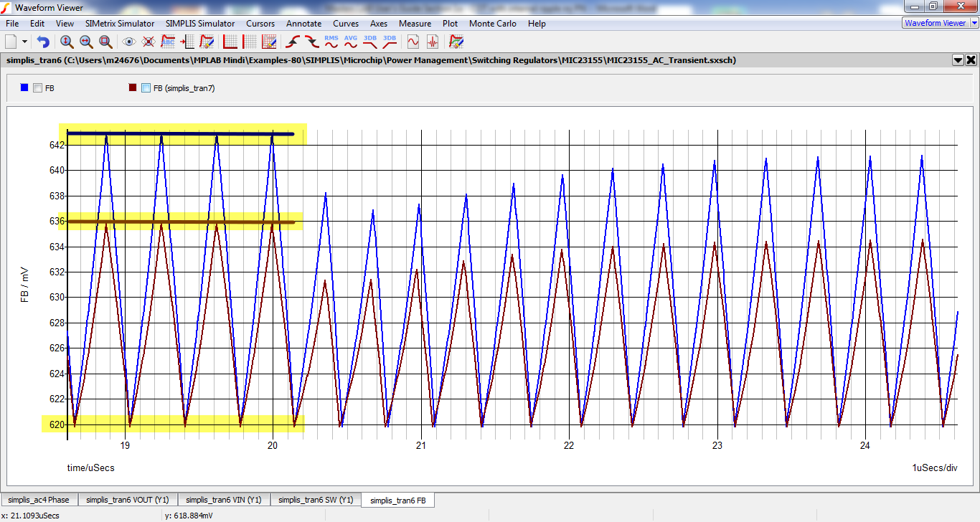
Task: Click the FB label next to blue curve
Action: click(x=50, y=88)
